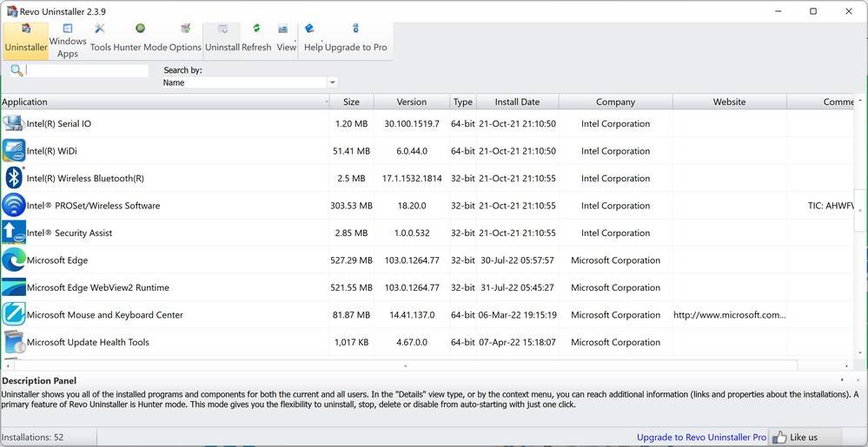Select row Microsoft Mouse and Keyboard Center
This screenshot has width=868, height=447.
tap(427, 315)
